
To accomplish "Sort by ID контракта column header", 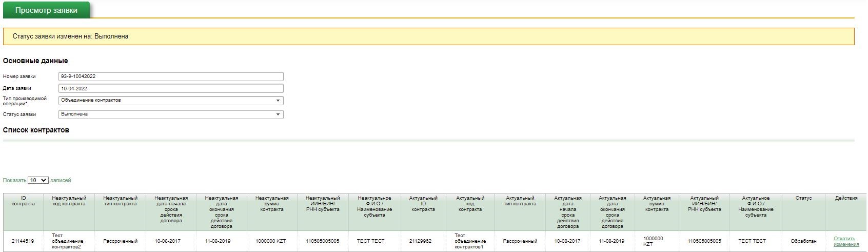I will coord(23,201).
